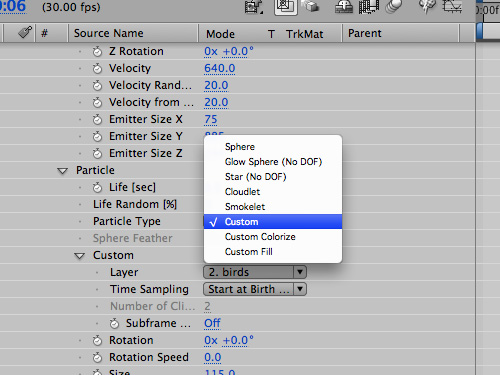Click the Velocity value 640.0
Screen dimensions: 500x375
220,68
